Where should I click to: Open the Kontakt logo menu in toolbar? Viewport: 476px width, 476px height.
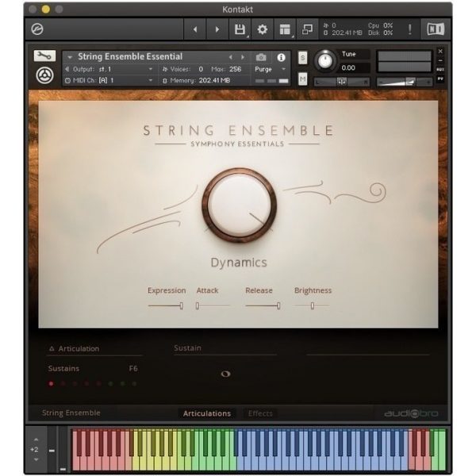tap(37, 29)
